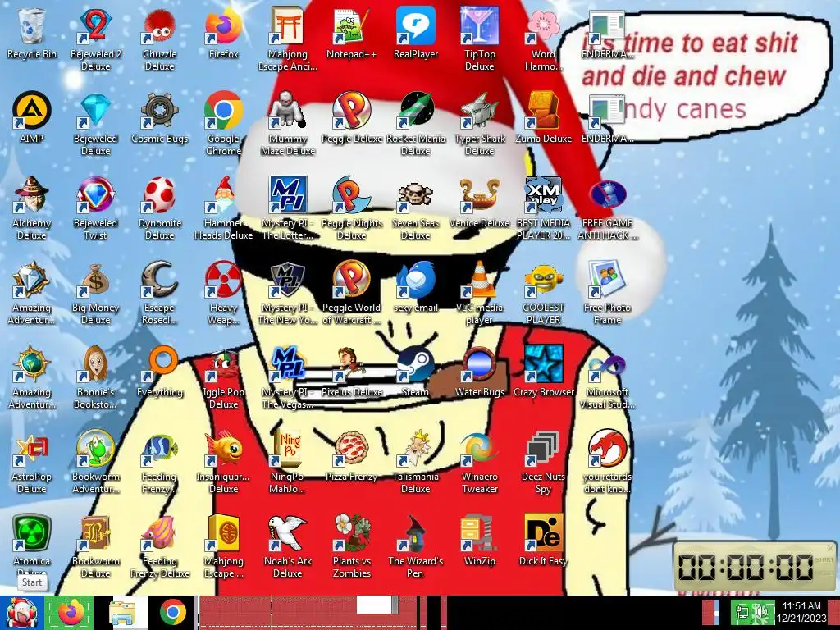Click the RealPlayer desktop icon

click(x=416, y=34)
